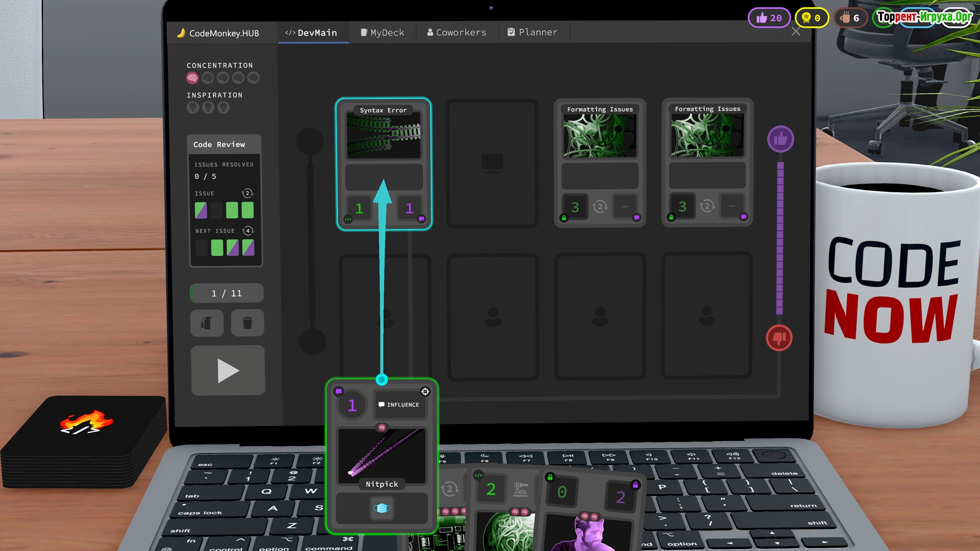Screen dimensions: 980x551
Task: Click the fire extinguisher button
Action: 207,323
